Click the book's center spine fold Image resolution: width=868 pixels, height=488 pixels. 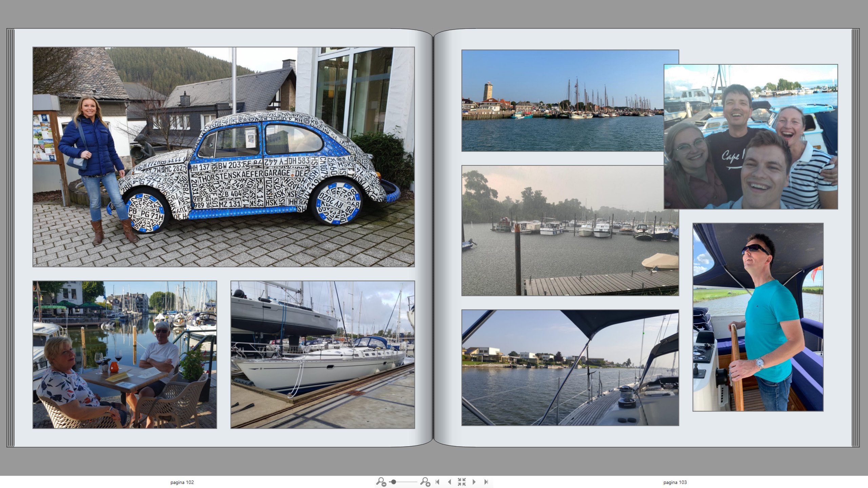click(x=433, y=237)
